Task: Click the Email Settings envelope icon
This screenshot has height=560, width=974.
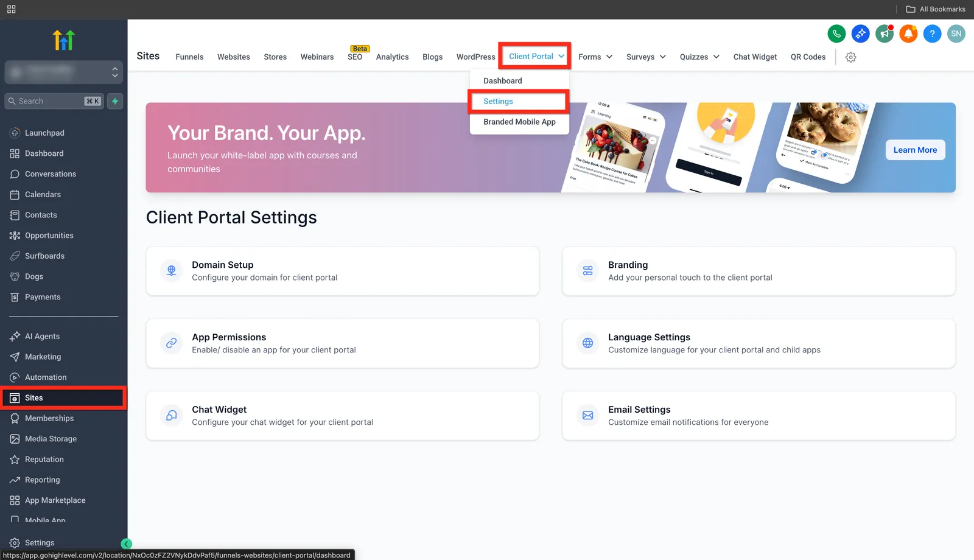Action: pos(588,416)
